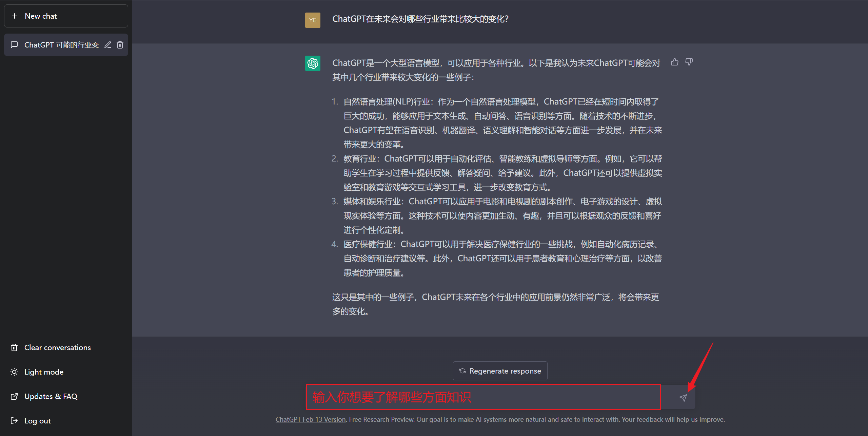Open the ChatGPT Feb 13 Version link
Viewport: 868px width, 436px height.
[310, 419]
